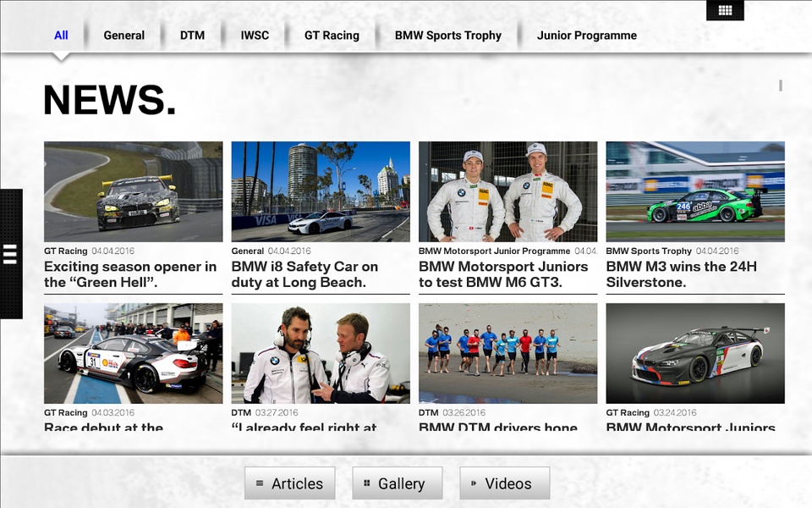Show Videos view
Screen dimensions: 812x508
[x=504, y=483]
